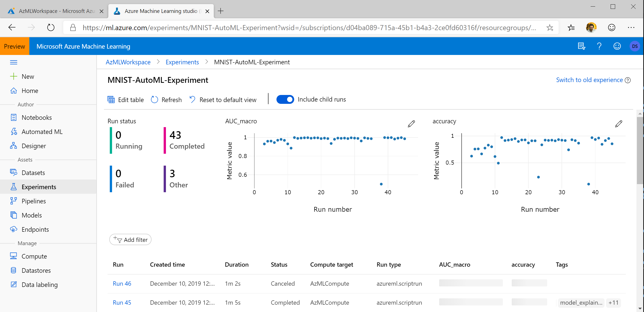Click the accuracy chart edit pencil
The width and height of the screenshot is (644, 312).
pyautogui.click(x=618, y=124)
